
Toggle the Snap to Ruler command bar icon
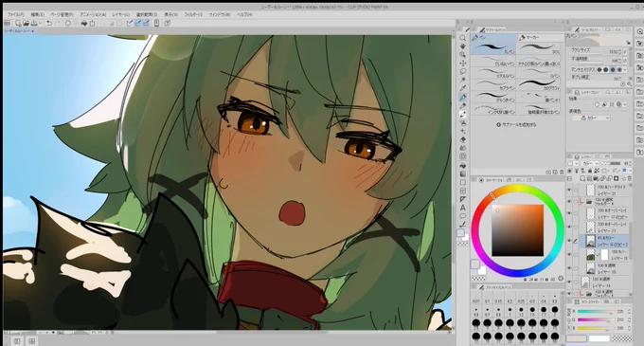[x=129, y=24]
